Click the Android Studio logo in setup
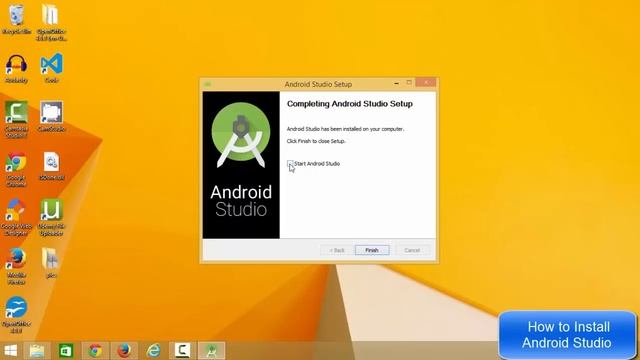 click(x=241, y=135)
